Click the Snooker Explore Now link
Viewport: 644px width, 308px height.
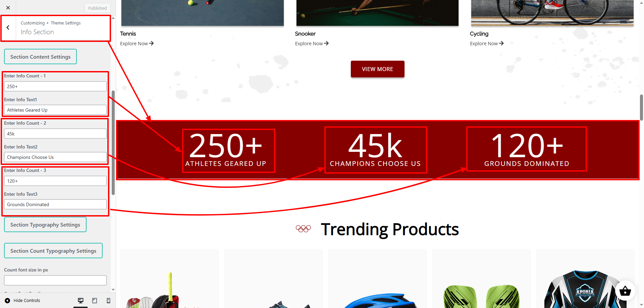312,44
